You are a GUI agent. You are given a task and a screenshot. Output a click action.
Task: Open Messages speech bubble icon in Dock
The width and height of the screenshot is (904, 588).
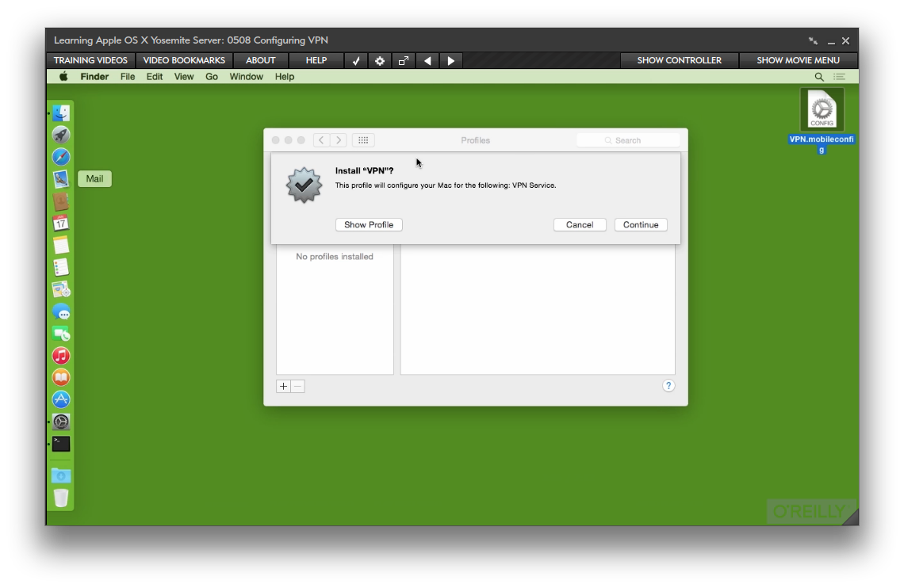point(61,311)
